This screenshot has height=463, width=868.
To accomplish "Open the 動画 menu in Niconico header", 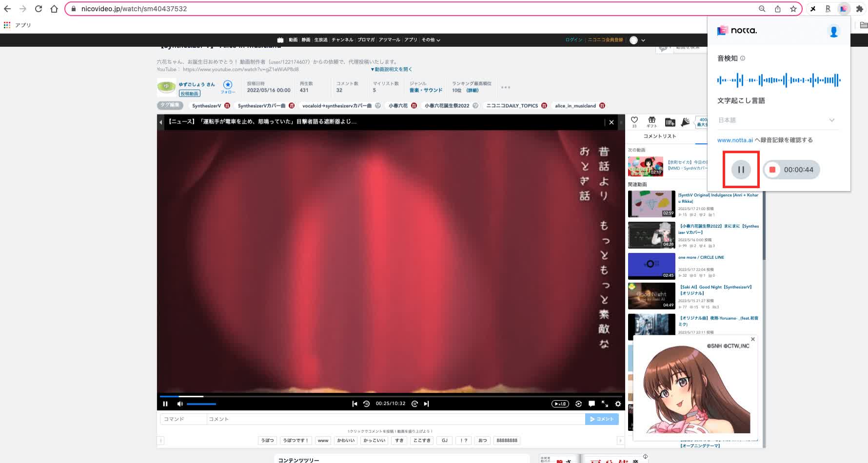I will [293, 40].
